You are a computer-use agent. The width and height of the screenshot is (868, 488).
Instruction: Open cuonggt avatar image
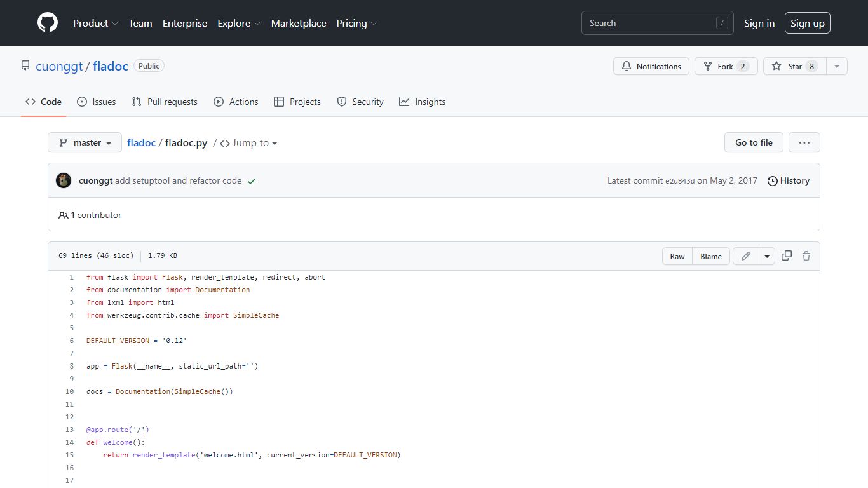click(x=64, y=180)
